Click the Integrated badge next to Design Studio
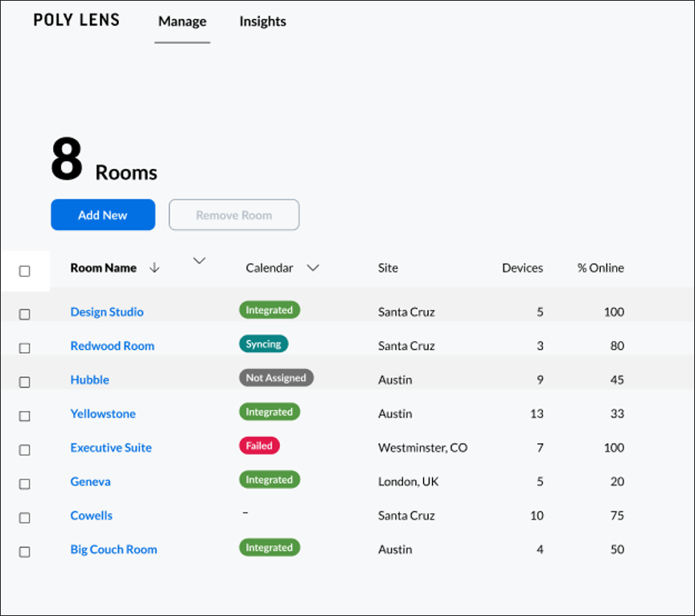This screenshot has height=616, width=695. [269, 310]
